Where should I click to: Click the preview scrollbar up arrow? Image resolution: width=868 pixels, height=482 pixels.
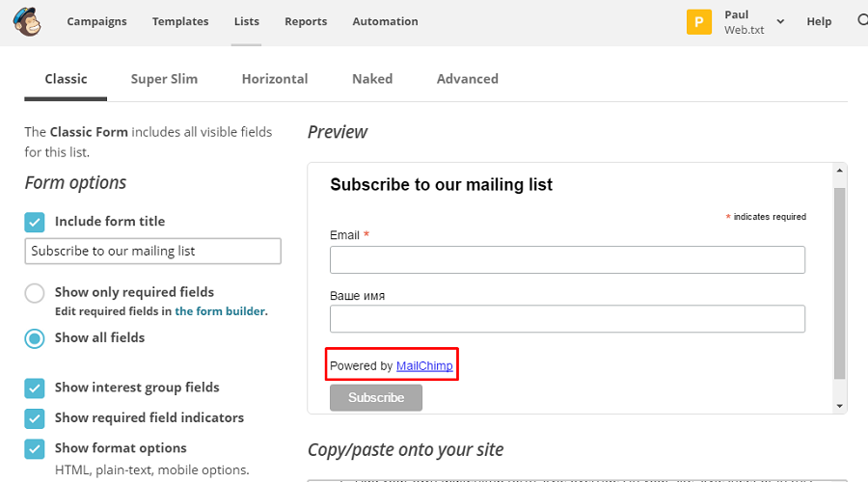click(x=840, y=171)
